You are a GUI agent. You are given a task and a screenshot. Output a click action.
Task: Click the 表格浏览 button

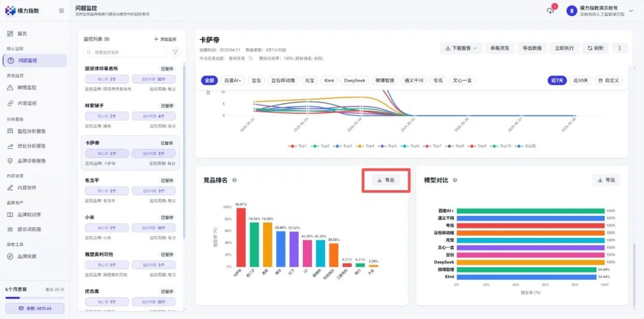point(500,48)
